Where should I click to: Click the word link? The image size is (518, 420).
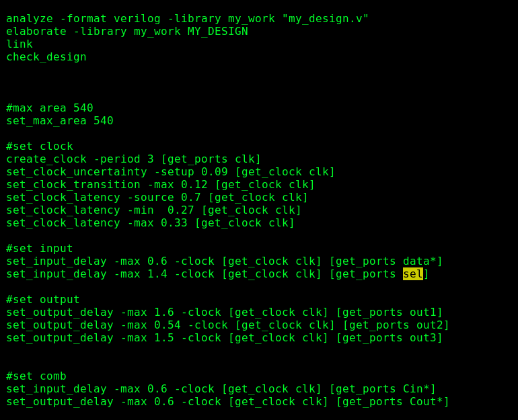pyautogui.click(x=20, y=44)
